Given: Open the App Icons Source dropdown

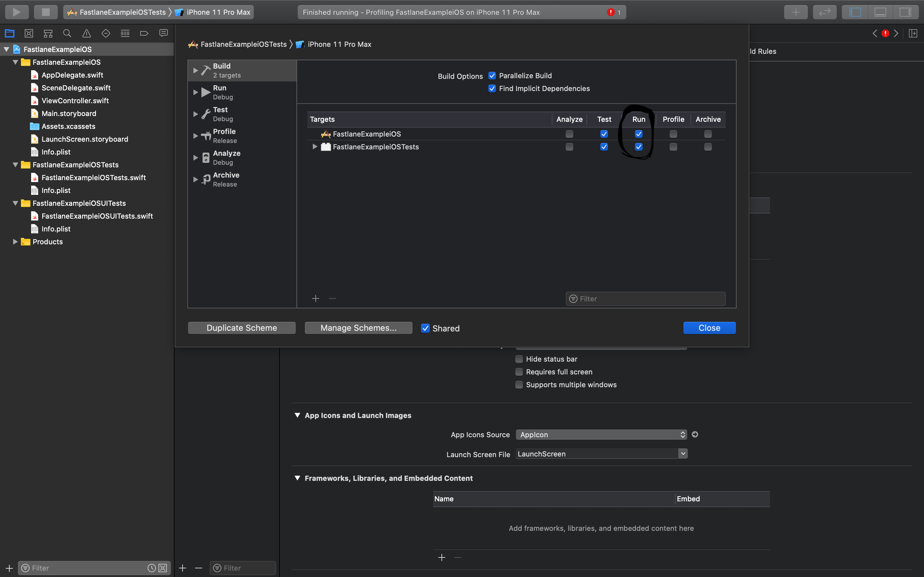Looking at the screenshot, I should coord(601,435).
